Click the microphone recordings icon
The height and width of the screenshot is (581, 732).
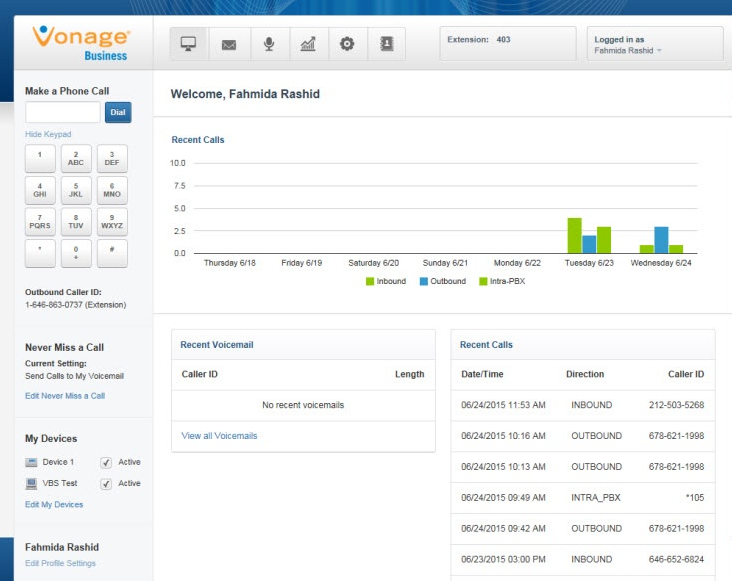click(x=268, y=44)
